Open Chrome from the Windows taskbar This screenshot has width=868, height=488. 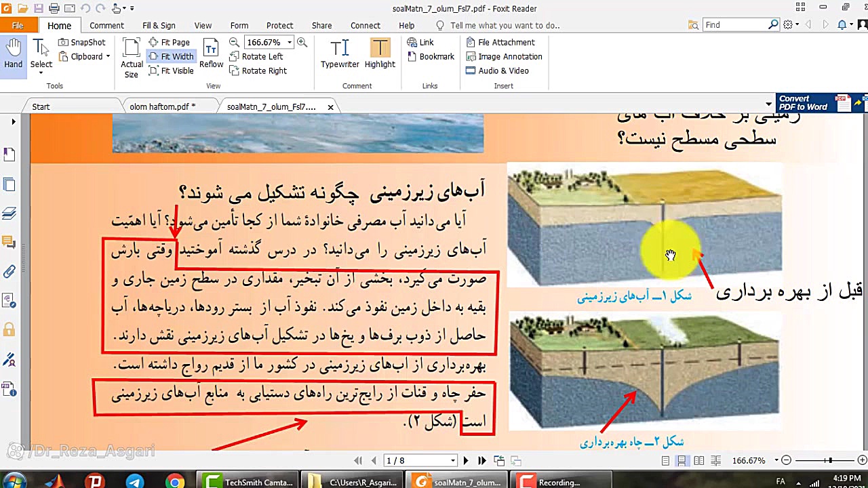[175, 482]
